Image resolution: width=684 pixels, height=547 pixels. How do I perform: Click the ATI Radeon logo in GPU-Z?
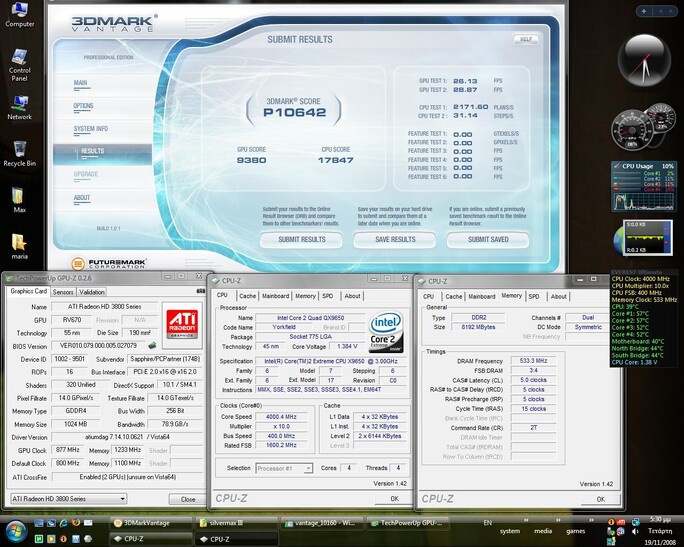[x=182, y=325]
